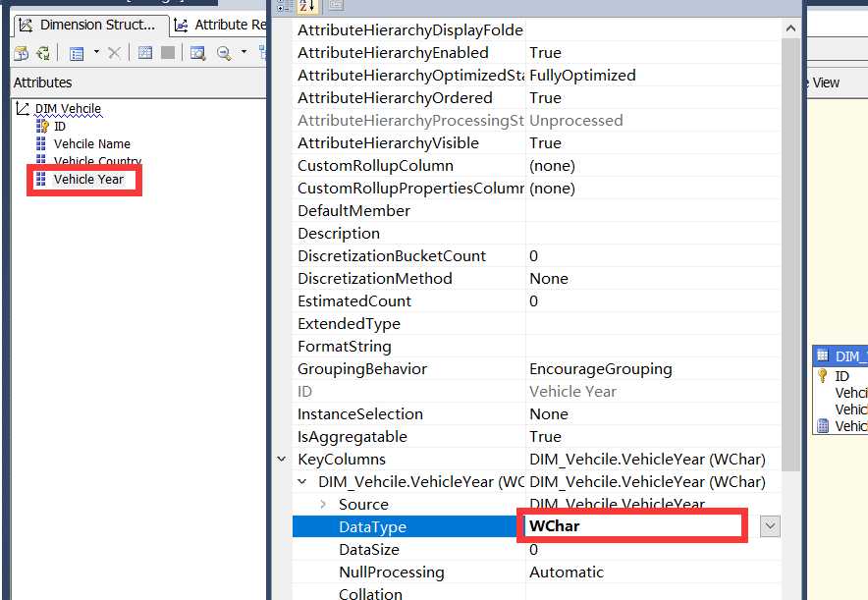
Task: Select the CustomRollupColumn property
Action: (x=375, y=166)
